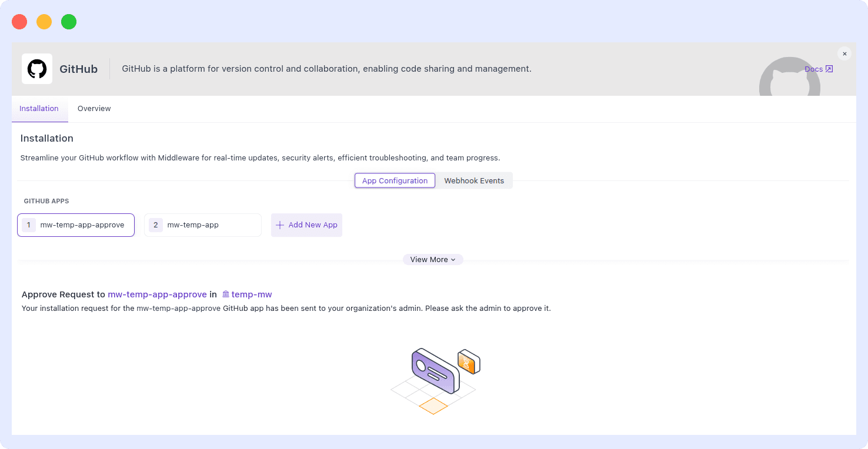
Task: Click the "1" badge on mw-temp-app-approve
Action: click(x=28, y=224)
